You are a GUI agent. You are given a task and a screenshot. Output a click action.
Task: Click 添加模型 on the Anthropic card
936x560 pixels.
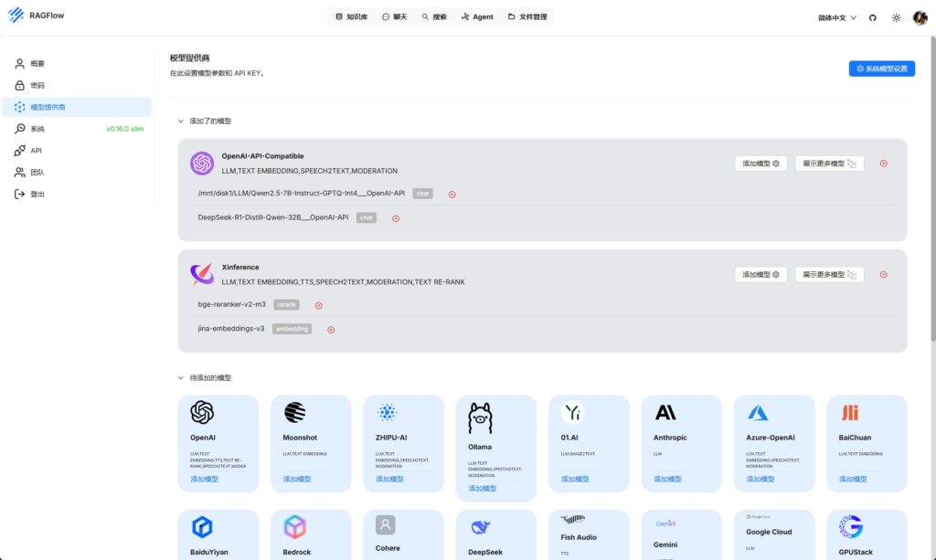pos(667,479)
